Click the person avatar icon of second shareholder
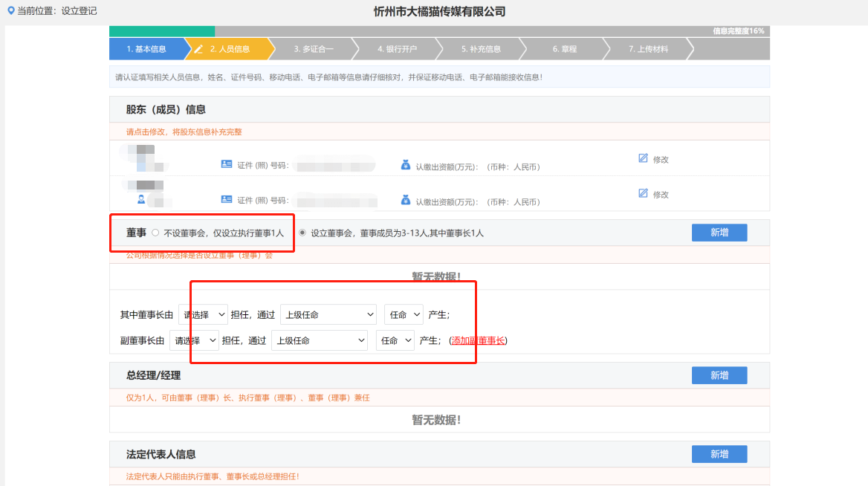868x486 pixels. point(141,199)
